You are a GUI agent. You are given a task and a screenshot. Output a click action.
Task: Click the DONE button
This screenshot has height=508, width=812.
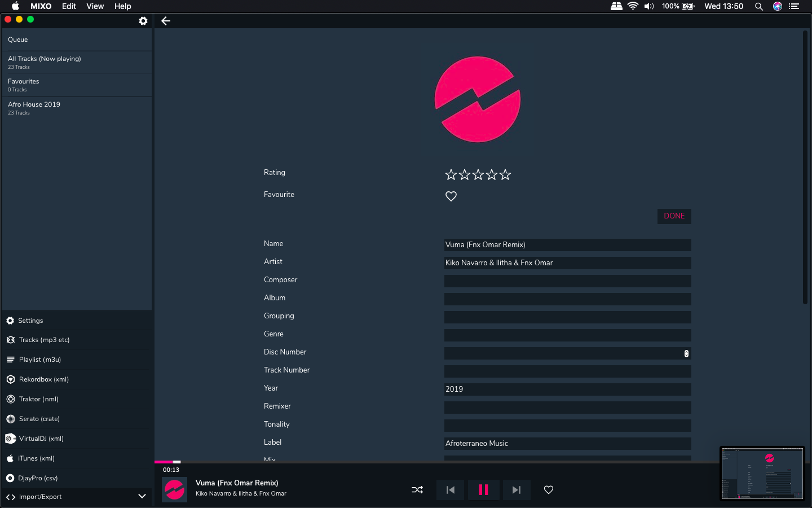point(674,216)
